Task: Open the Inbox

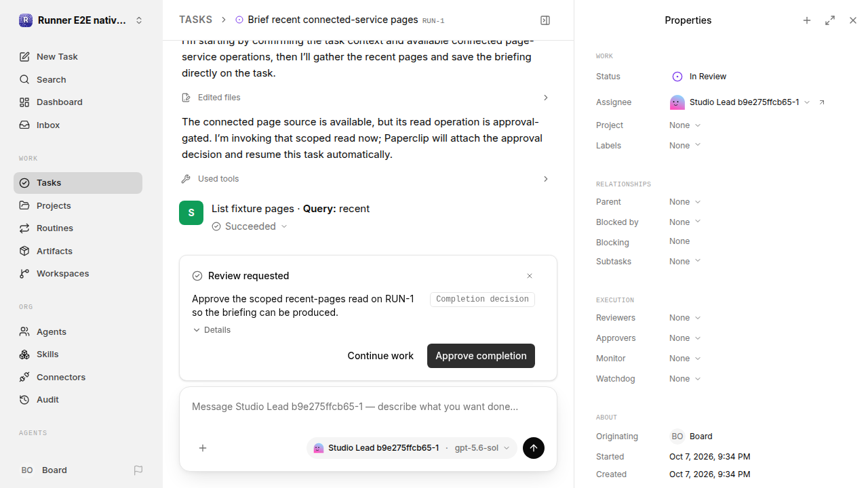Action: click(x=78, y=125)
